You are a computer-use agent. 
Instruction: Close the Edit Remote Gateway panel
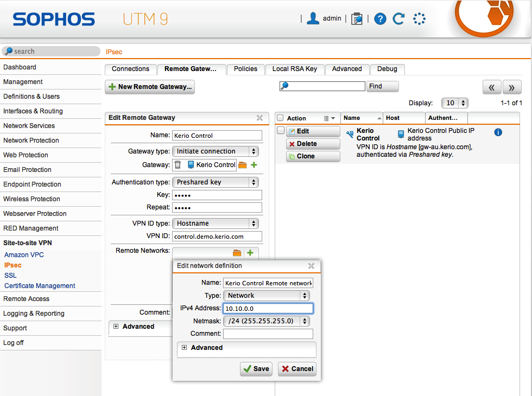tap(259, 118)
